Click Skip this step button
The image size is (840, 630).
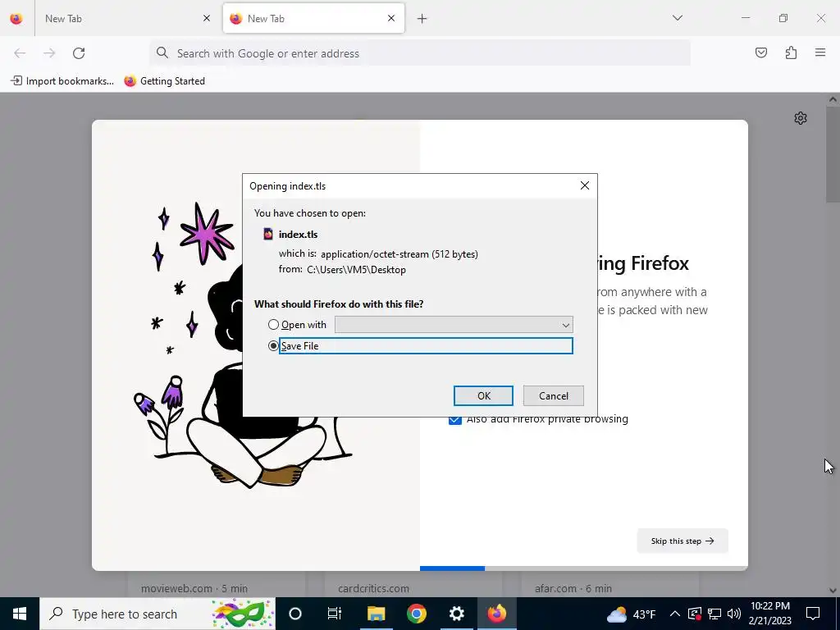pos(682,541)
